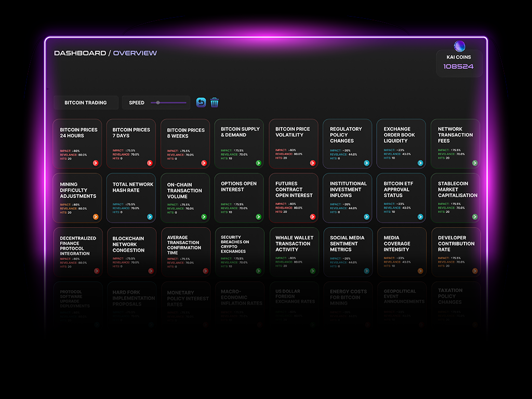Click the Kai Coins balance 108524
This screenshot has width=532, height=399.
[x=458, y=66]
